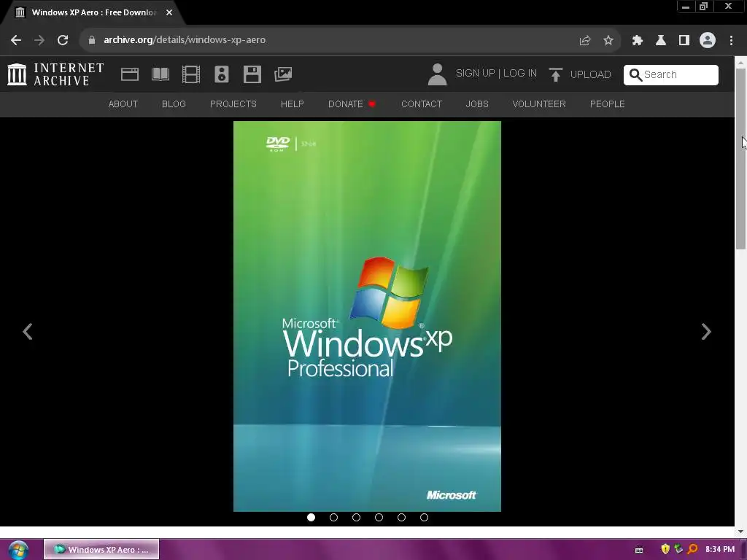Open the Chrome three-dot menu
Viewport: 747px width, 560px height.
pyautogui.click(x=731, y=41)
